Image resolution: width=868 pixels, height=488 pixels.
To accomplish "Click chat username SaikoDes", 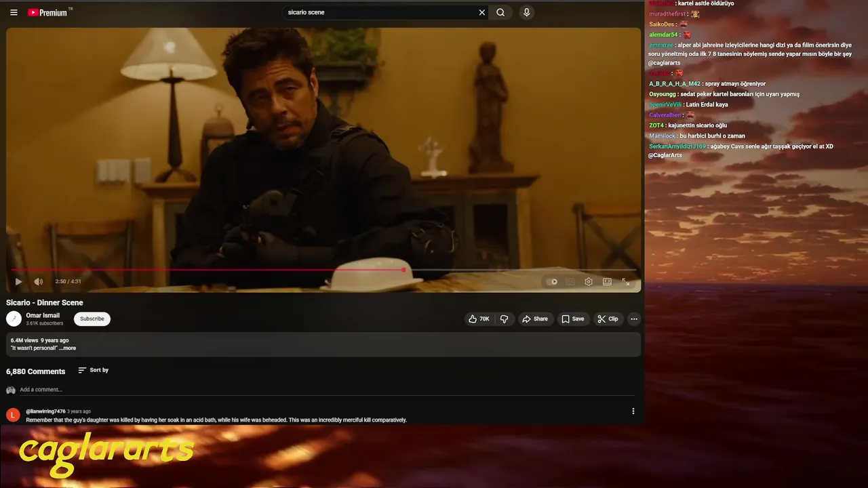I will pos(662,24).
